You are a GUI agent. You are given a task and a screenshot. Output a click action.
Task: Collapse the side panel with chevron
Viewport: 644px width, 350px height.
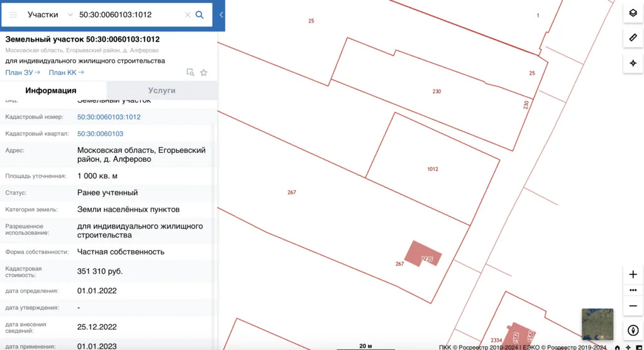pos(221,15)
